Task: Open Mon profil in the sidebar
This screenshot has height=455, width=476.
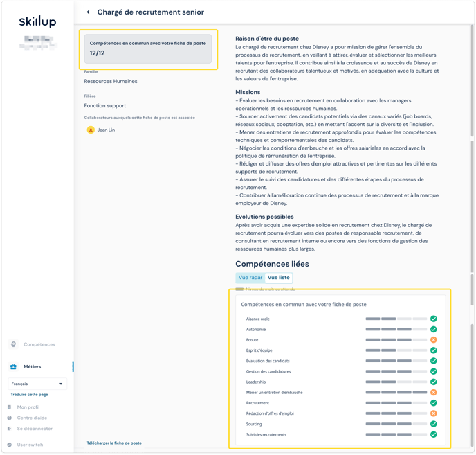Action: [x=28, y=407]
